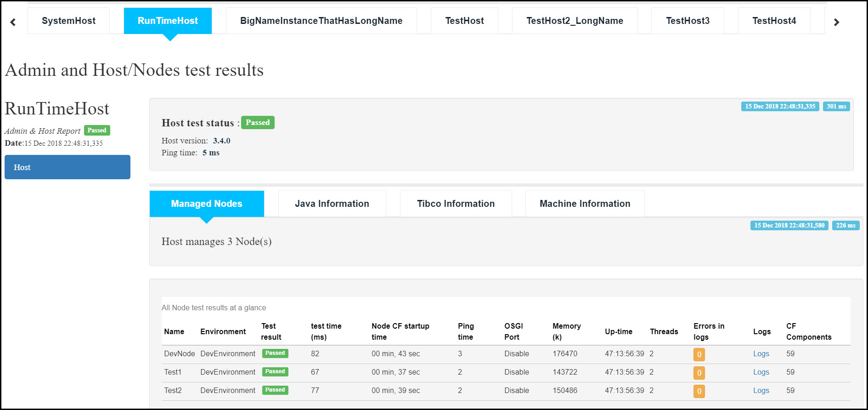Click the left arrow to scroll host tabs
This screenshot has height=410, width=868.
pos(13,22)
